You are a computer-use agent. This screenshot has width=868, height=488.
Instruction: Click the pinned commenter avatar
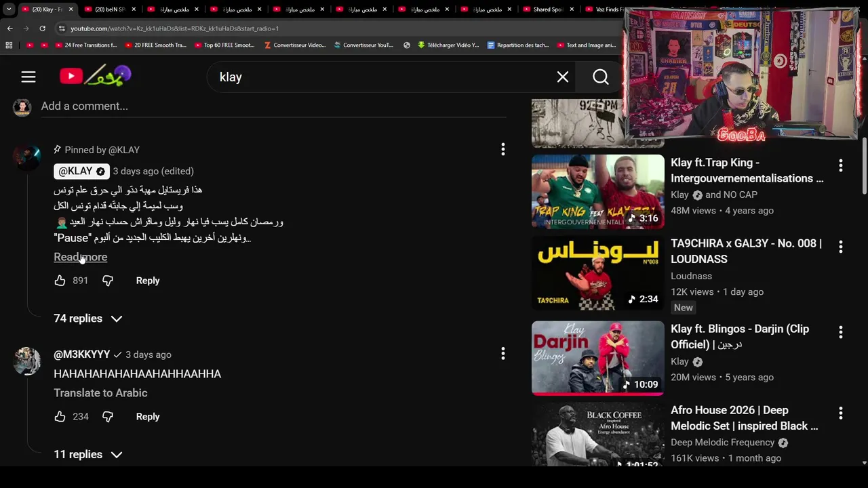click(27, 157)
